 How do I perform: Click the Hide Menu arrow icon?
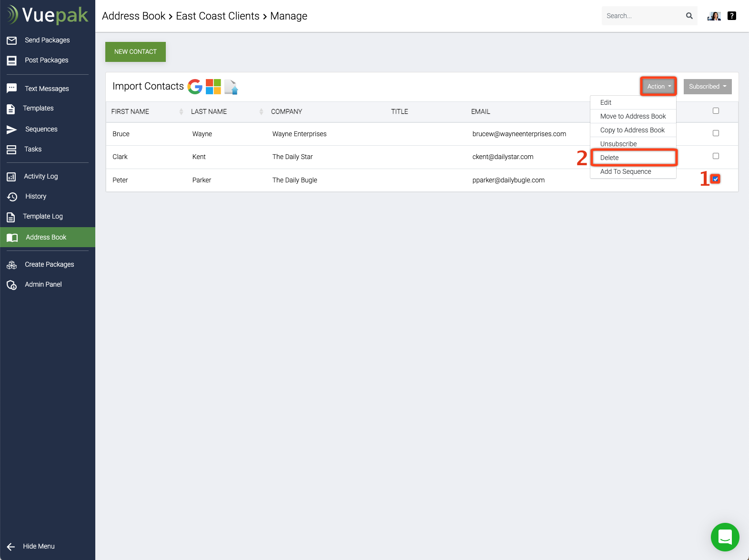click(x=11, y=547)
